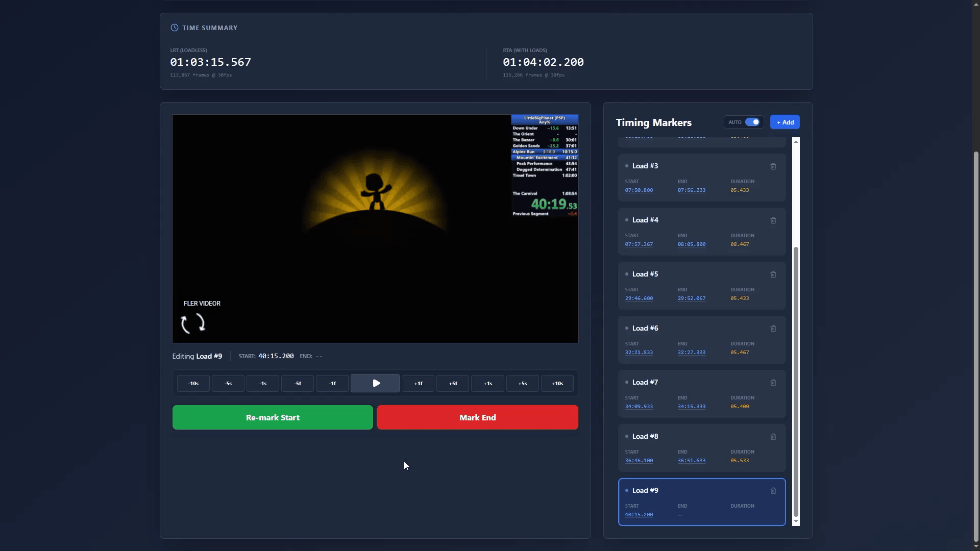Advance five frames with +5f
Screen dimensions: 980x551
pos(453,383)
